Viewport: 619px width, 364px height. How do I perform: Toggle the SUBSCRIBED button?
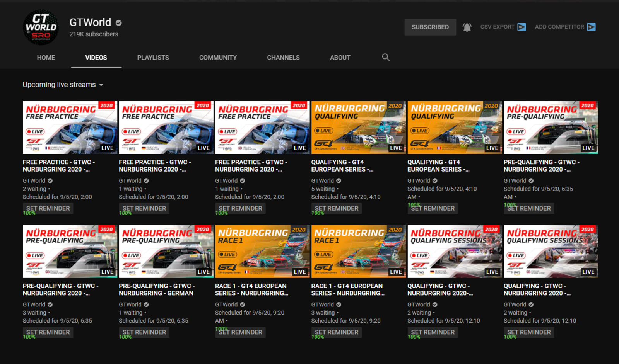[x=430, y=27]
